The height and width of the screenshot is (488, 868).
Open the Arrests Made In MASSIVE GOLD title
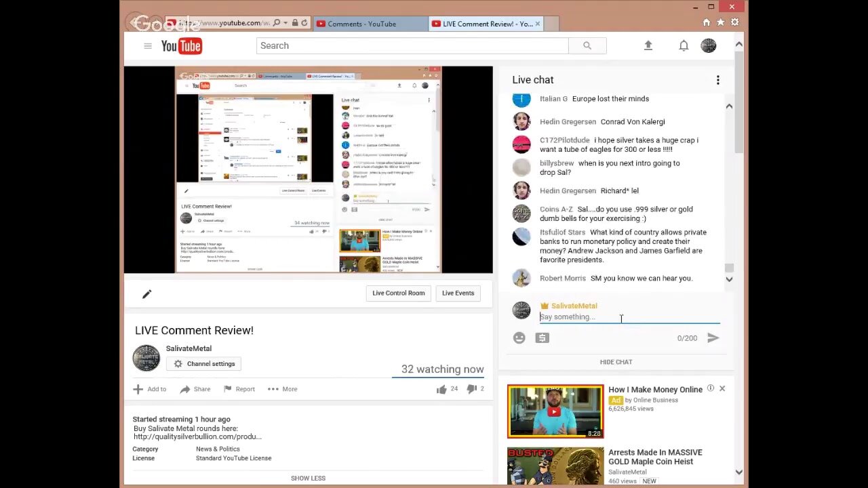click(655, 457)
